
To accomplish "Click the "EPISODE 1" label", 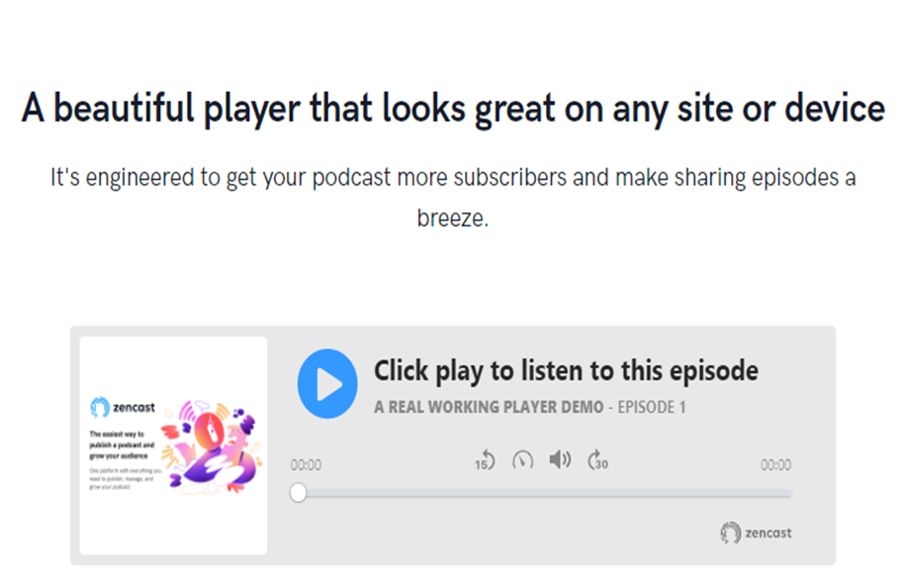I will tap(652, 407).
